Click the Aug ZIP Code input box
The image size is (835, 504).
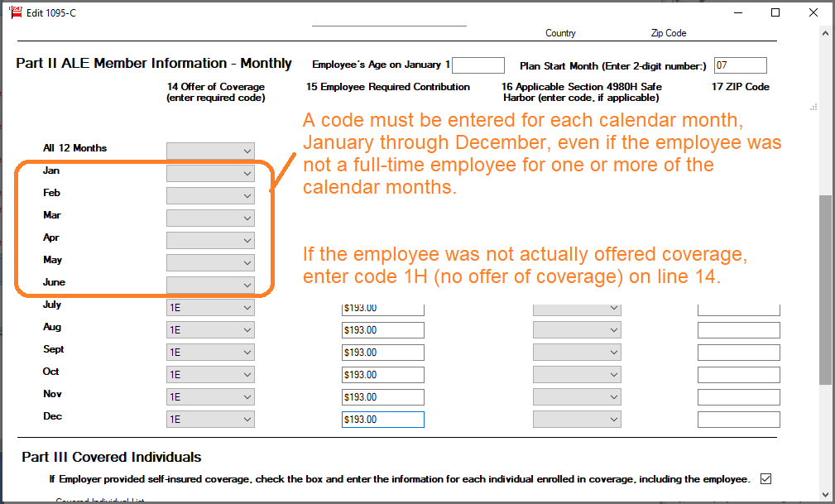click(x=738, y=330)
